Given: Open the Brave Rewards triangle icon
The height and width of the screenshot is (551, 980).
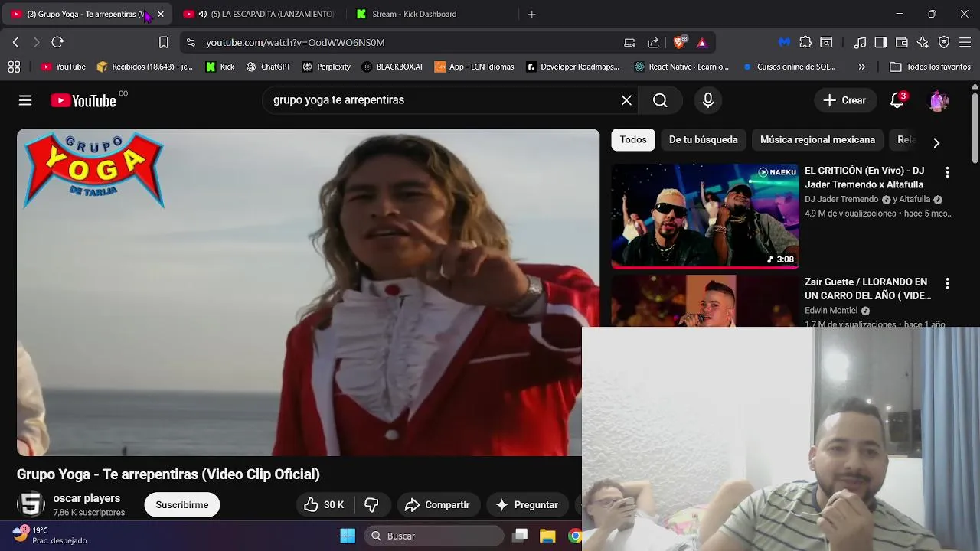Looking at the screenshot, I should (x=702, y=42).
